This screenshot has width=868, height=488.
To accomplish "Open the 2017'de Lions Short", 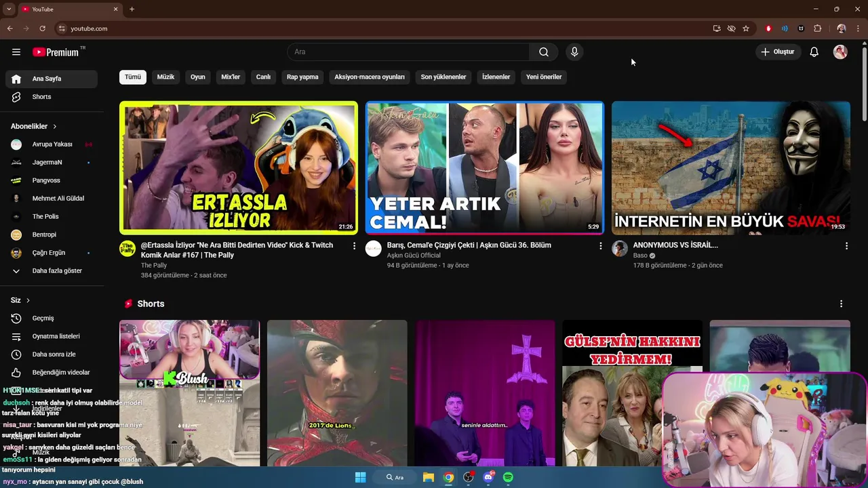I will [337, 393].
